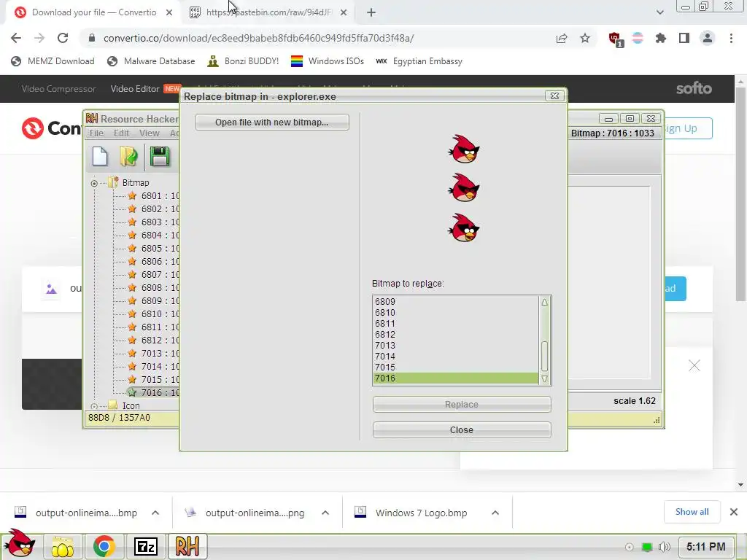Click Show all downloads button

(x=692, y=512)
